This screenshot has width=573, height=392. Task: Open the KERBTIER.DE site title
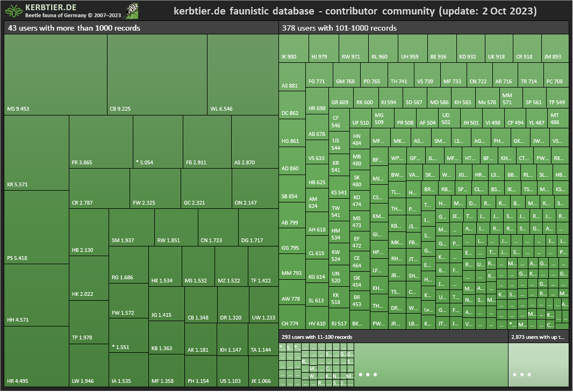point(51,8)
